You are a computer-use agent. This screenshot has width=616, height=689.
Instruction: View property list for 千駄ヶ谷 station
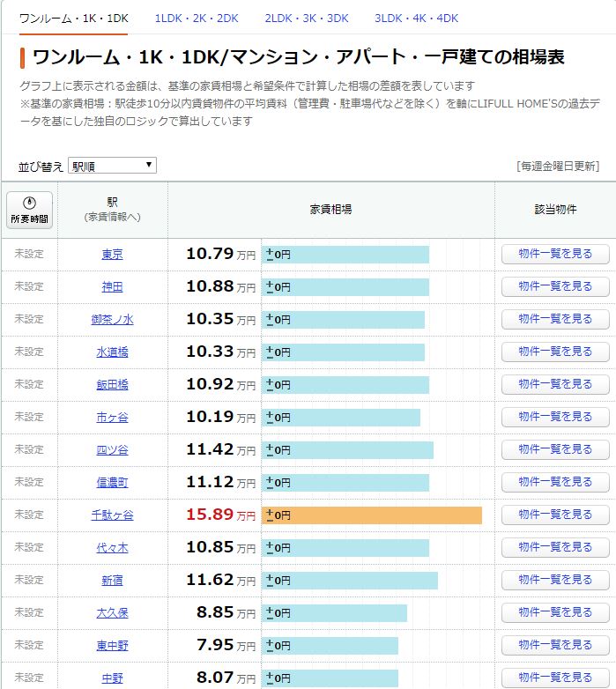[x=555, y=515]
